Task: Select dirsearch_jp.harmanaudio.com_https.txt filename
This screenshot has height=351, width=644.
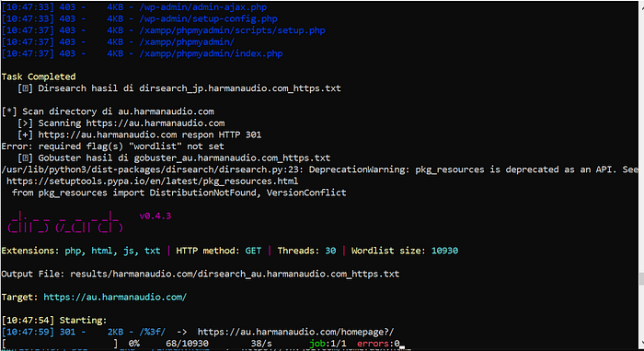Action: click(x=240, y=88)
